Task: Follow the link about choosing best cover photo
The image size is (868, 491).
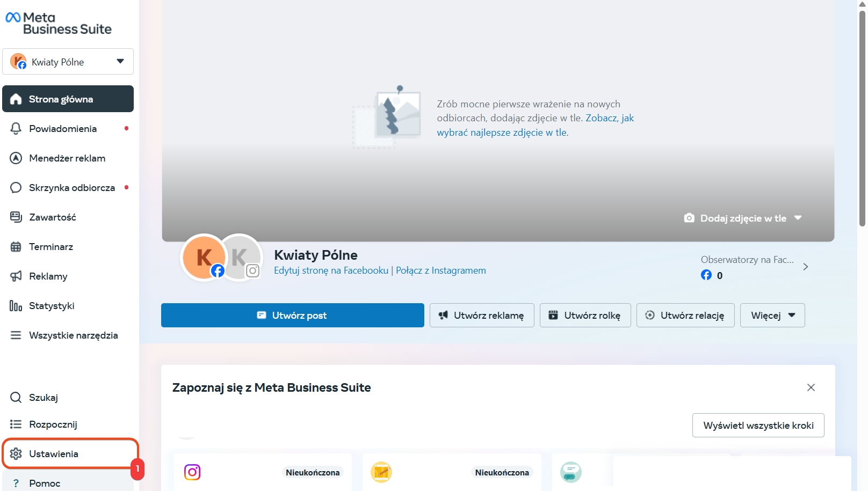Action: coord(536,125)
